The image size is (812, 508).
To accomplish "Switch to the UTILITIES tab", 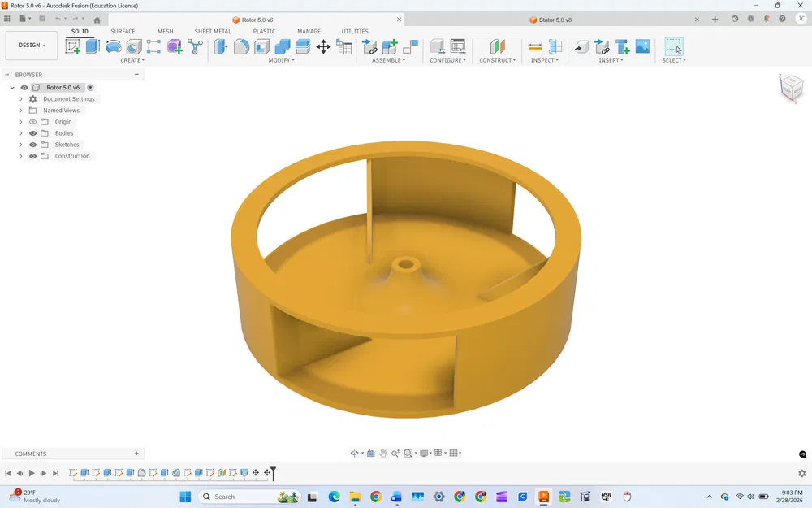I will click(355, 31).
